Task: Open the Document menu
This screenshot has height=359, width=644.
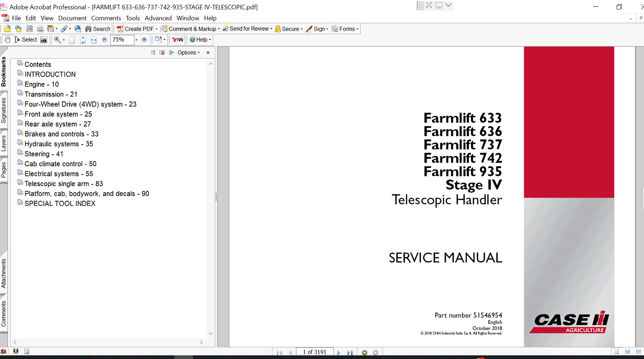Action: 72,18
